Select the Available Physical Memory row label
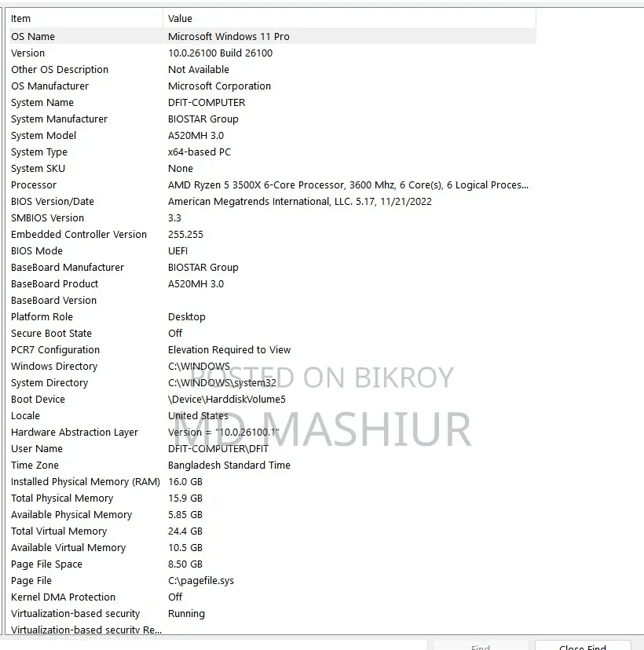The width and height of the screenshot is (644, 650). [x=71, y=515]
